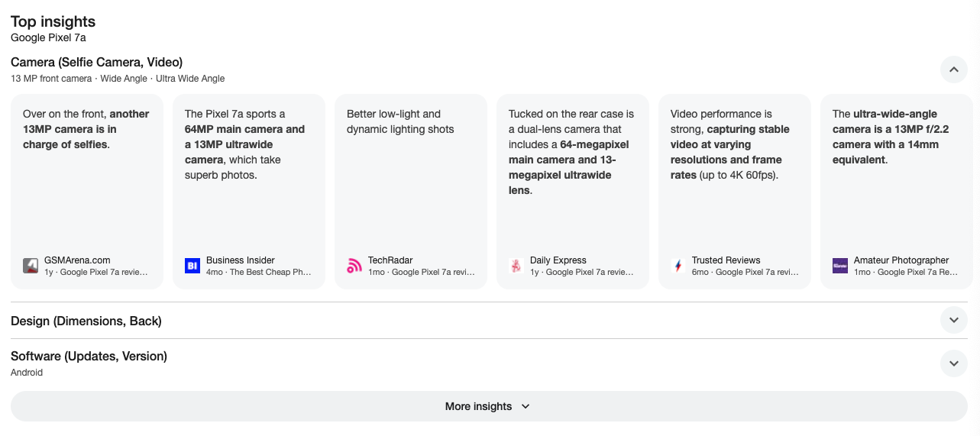Click the More insights button
This screenshot has width=980, height=436.
[x=489, y=406]
